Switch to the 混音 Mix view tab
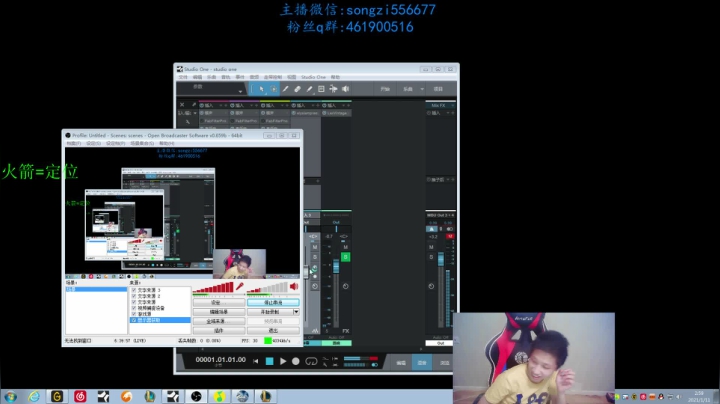This screenshot has width=720, height=404. [422, 363]
